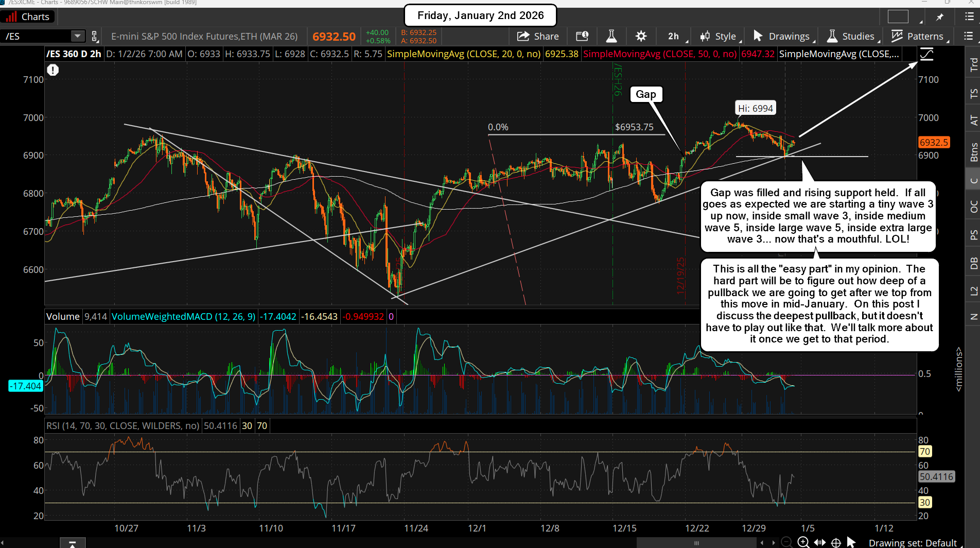Toggle the price-axis scale icon at top right
The height and width of the screenshot is (548, 980).
(x=926, y=54)
